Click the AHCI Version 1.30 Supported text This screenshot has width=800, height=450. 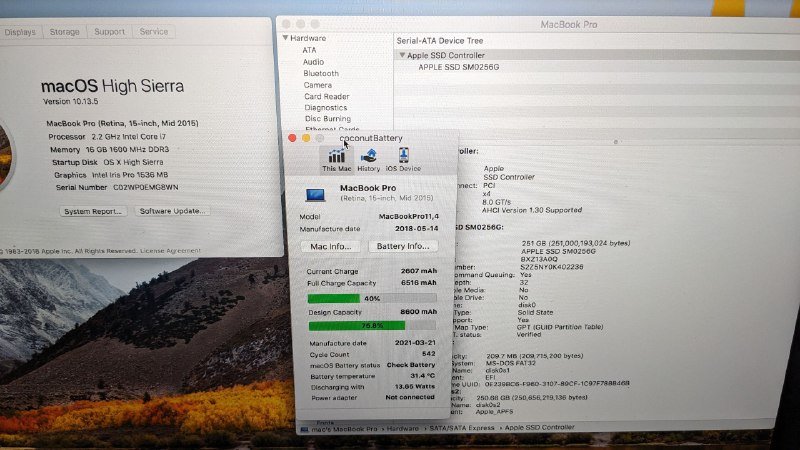[532, 210]
